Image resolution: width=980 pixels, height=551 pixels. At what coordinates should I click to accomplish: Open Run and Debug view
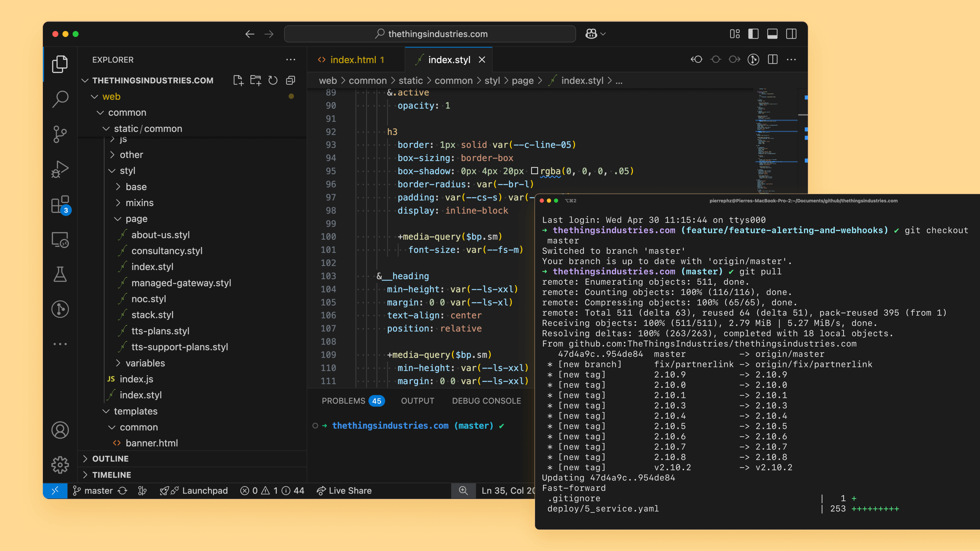60,169
